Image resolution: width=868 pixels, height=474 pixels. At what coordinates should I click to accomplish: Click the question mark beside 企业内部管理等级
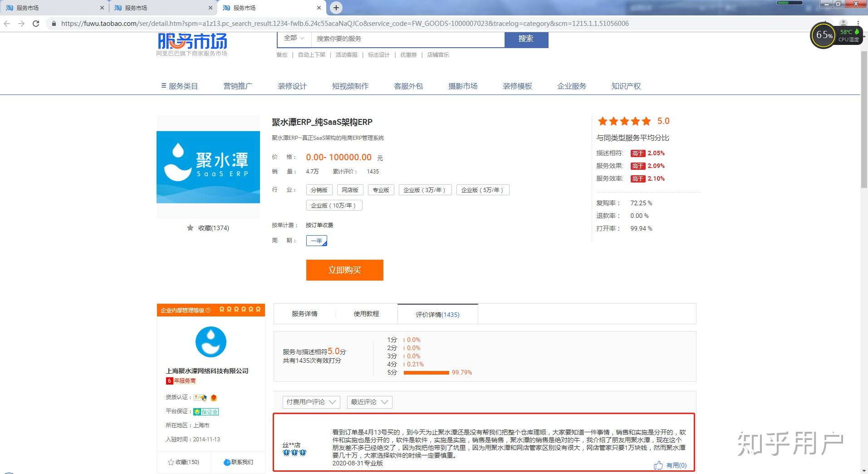click(208, 311)
